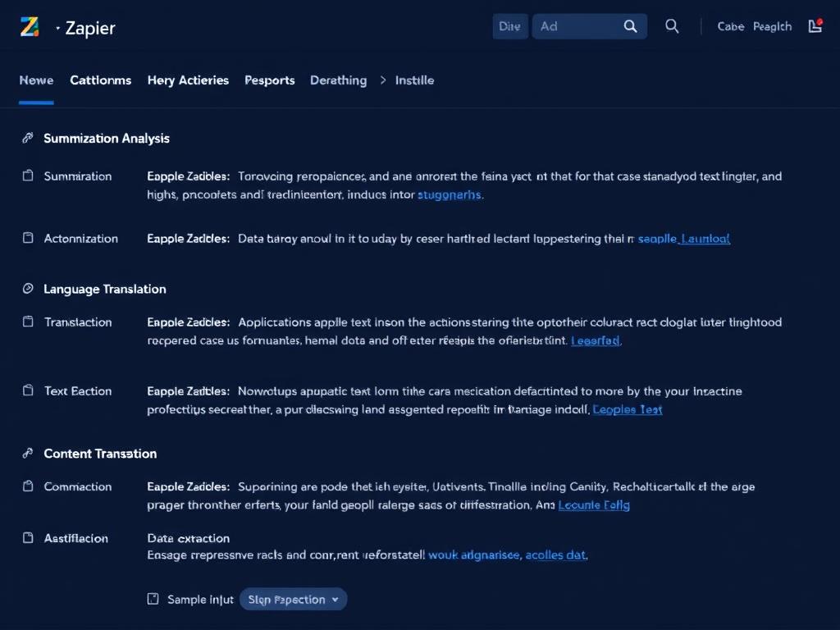
Task: Check the box next to Translaction
Action: [28, 322]
